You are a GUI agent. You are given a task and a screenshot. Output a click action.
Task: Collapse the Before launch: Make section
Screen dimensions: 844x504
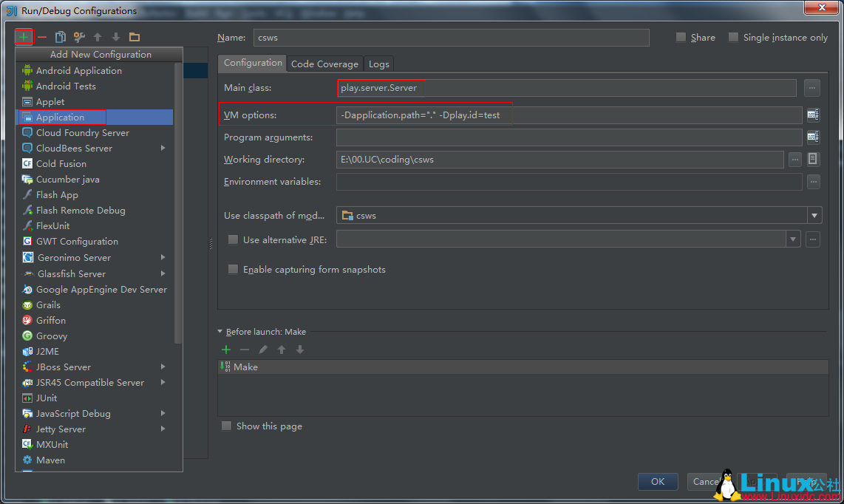pos(220,332)
